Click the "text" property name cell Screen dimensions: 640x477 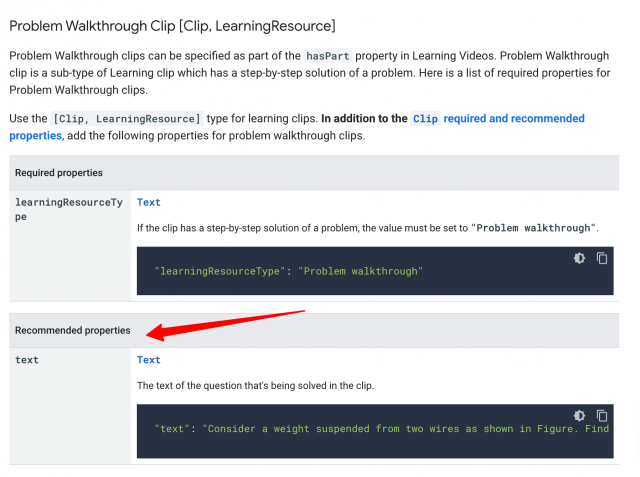[x=27, y=360]
